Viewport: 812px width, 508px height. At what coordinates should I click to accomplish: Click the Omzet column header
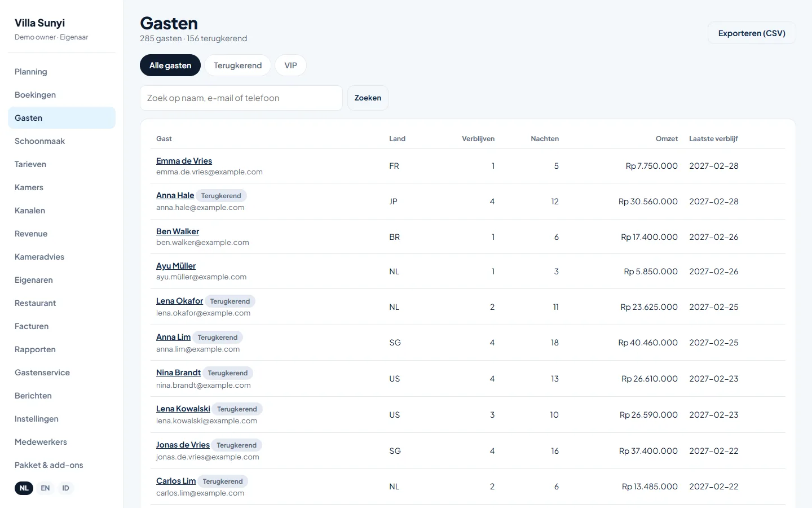[667, 139]
